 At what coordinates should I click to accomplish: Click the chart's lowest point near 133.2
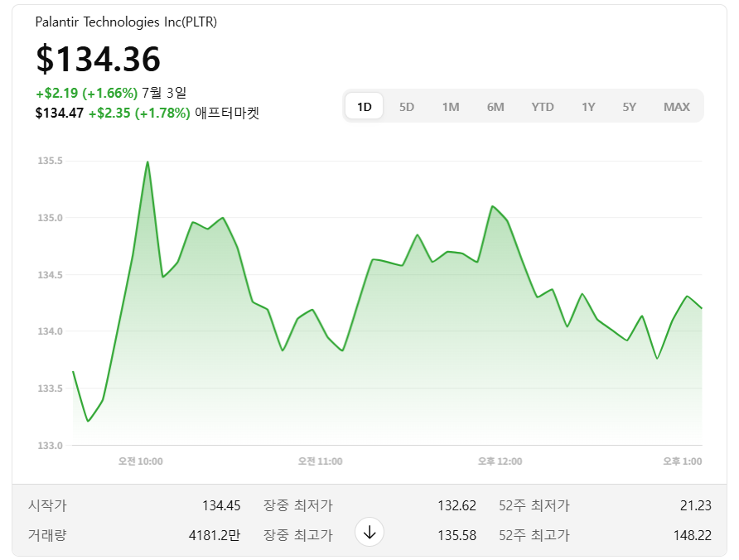[88, 421]
